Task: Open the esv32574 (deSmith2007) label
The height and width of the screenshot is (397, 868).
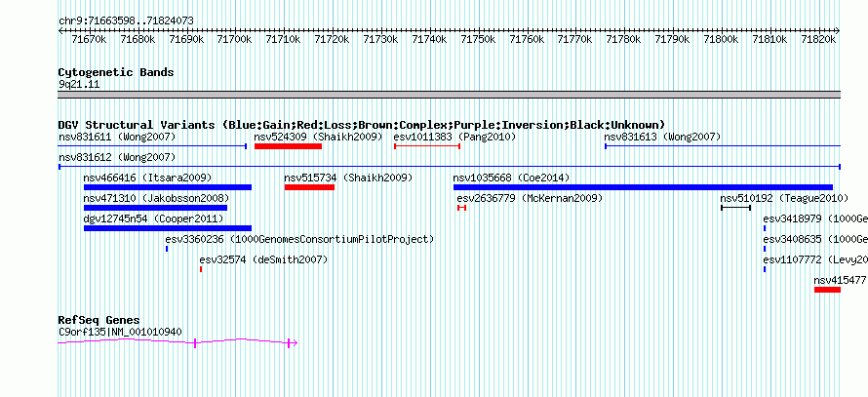Action: click(263, 259)
